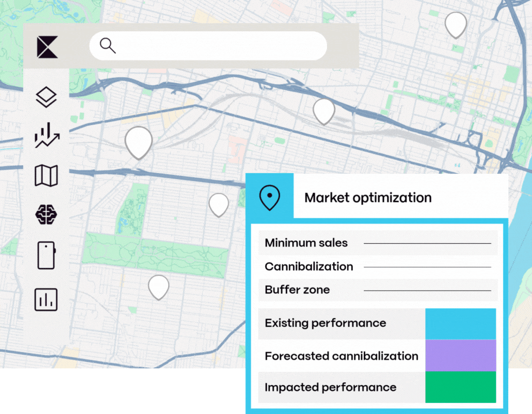Click the magnifying glass search icon

coord(108,45)
